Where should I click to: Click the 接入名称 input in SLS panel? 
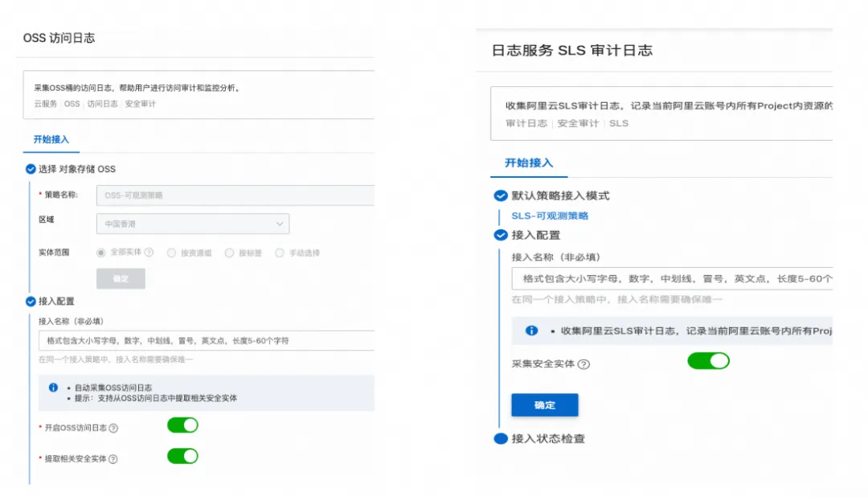coord(672,279)
